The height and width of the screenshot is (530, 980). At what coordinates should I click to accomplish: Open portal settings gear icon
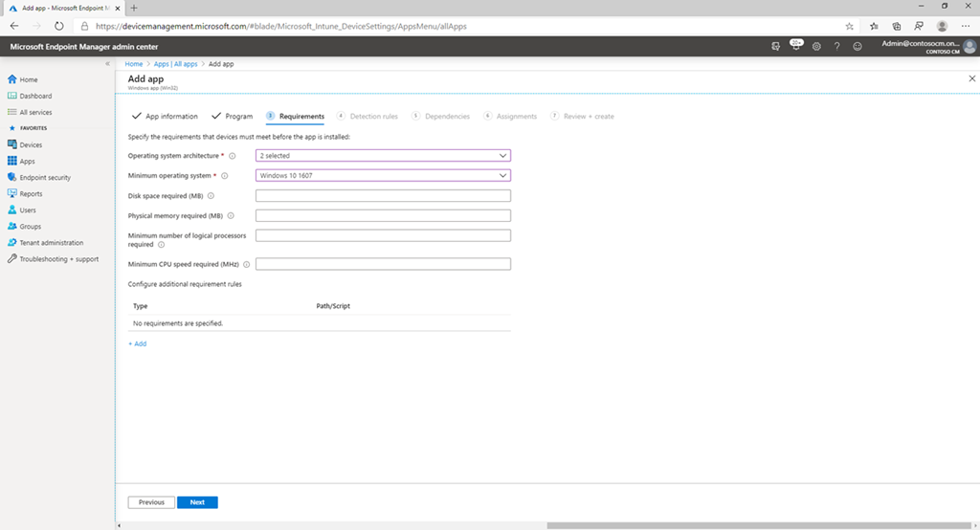click(816, 46)
